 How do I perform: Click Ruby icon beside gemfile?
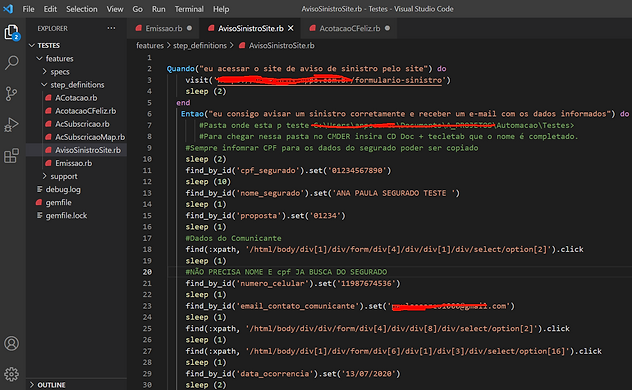point(39,202)
